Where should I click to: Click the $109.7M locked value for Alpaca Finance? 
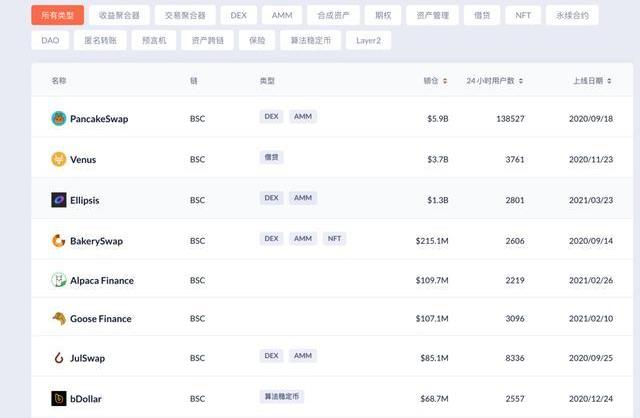point(432,280)
